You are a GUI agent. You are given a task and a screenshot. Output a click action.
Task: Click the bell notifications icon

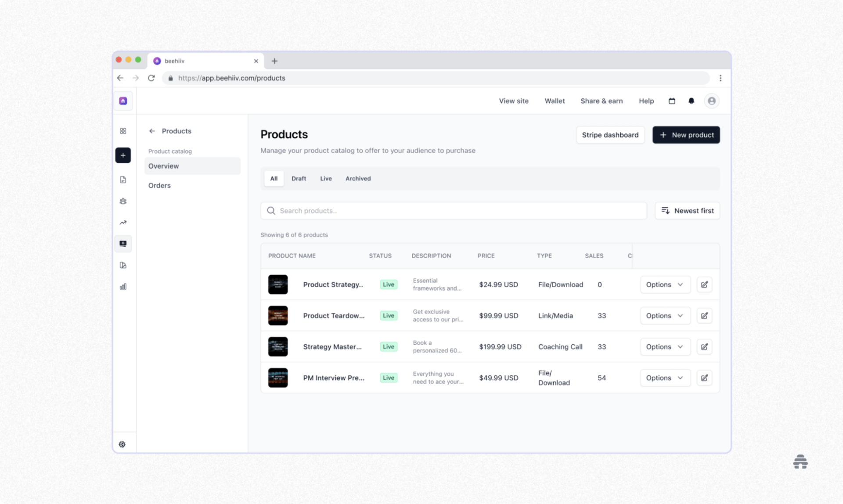691,101
